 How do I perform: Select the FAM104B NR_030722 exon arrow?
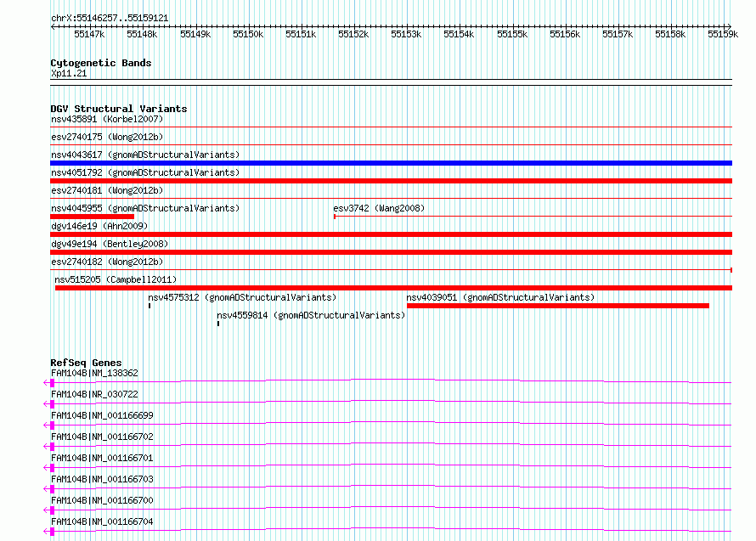[x=49, y=404]
